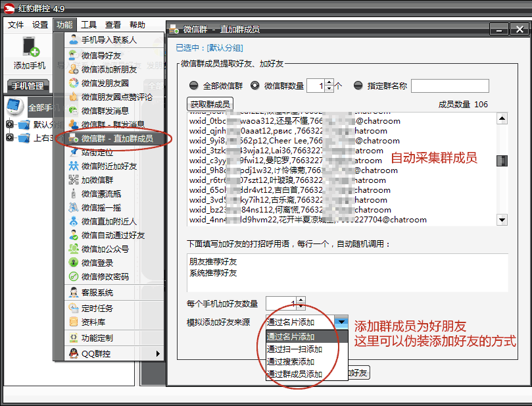532x406 pixels.
Task: Click member list scroll down arrow
Action: click(502, 220)
